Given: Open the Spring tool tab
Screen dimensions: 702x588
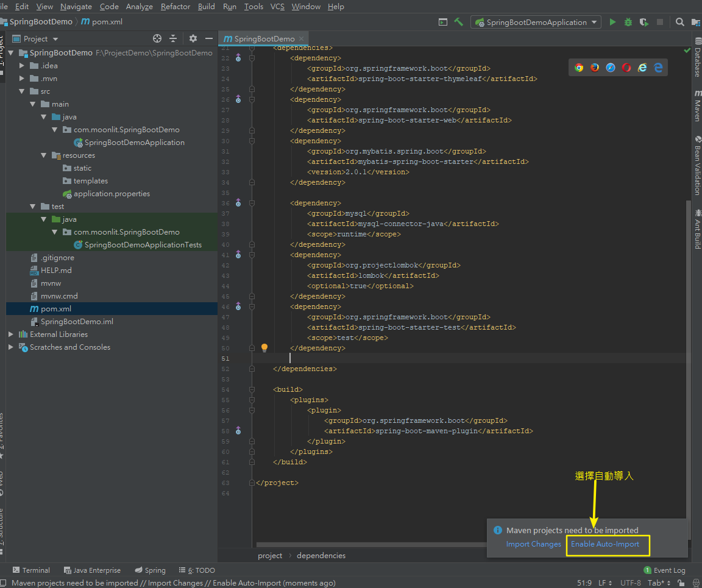Looking at the screenshot, I should (x=151, y=570).
